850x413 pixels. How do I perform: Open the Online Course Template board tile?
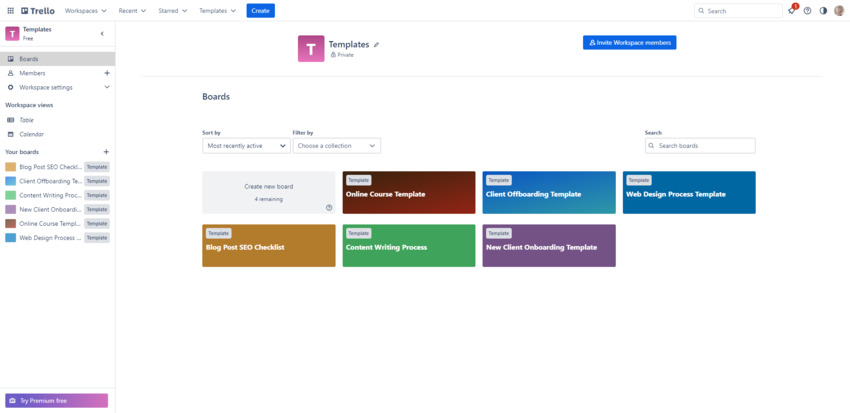(x=409, y=192)
